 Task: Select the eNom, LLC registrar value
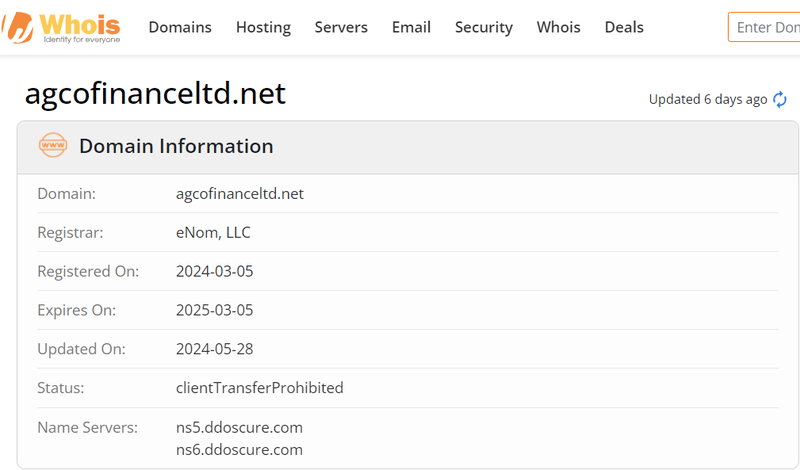[x=213, y=233]
